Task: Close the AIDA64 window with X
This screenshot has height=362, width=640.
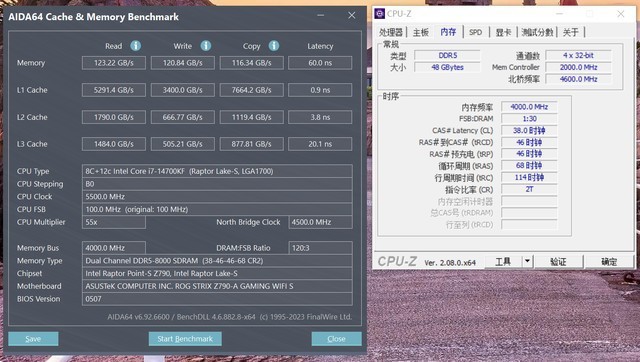Action: click(351, 16)
